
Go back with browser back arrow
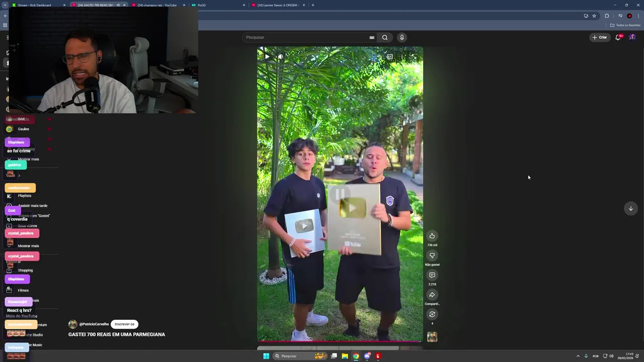[5, 16]
